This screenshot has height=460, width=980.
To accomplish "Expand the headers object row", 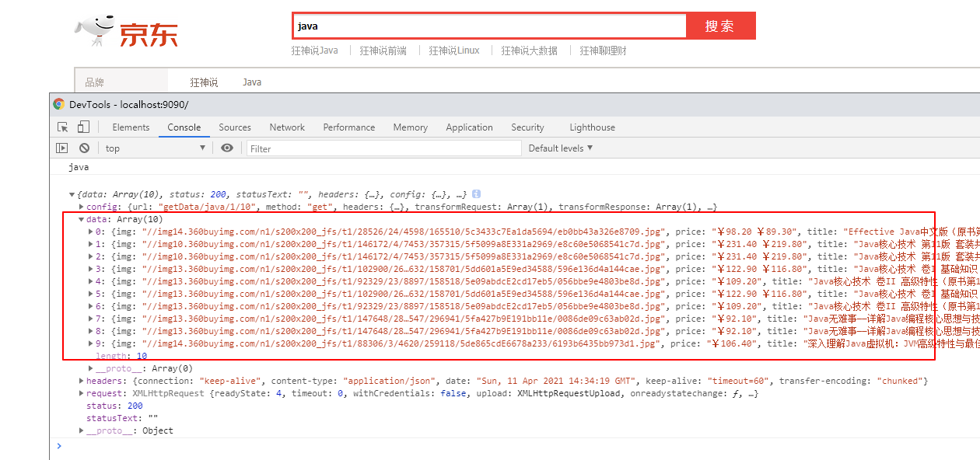I will click(x=82, y=381).
